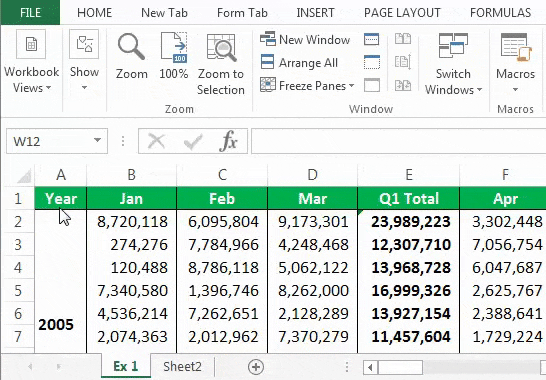Click the Switch Windows icon

click(x=453, y=46)
